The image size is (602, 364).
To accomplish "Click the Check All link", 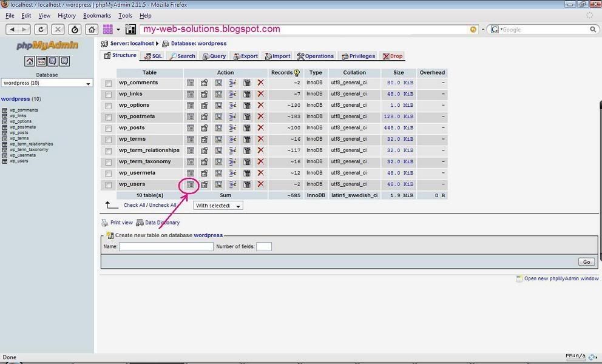I will [134, 206].
